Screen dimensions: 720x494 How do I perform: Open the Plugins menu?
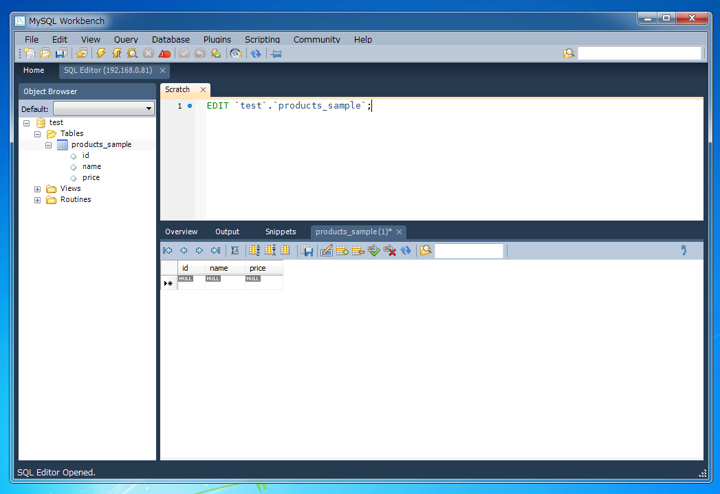tap(217, 39)
